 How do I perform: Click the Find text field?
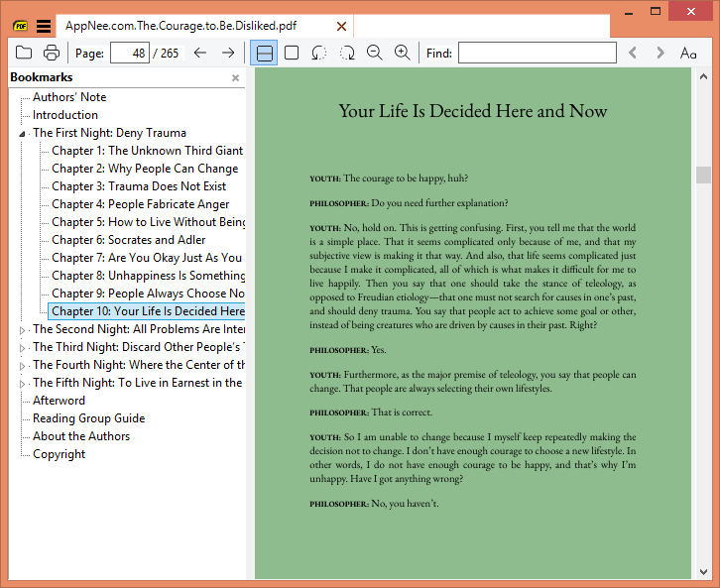coord(538,53)
